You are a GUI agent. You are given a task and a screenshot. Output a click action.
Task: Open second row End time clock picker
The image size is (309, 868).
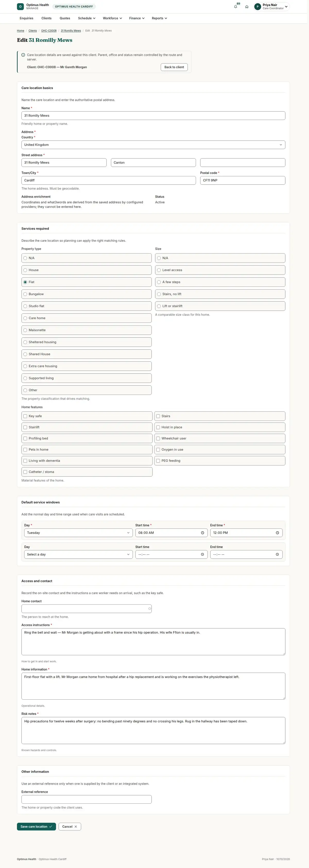point(277,554)
